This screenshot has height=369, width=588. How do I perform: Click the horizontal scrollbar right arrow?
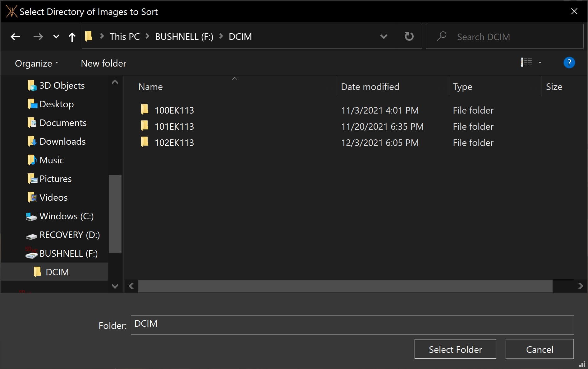(x=580, y=286)
